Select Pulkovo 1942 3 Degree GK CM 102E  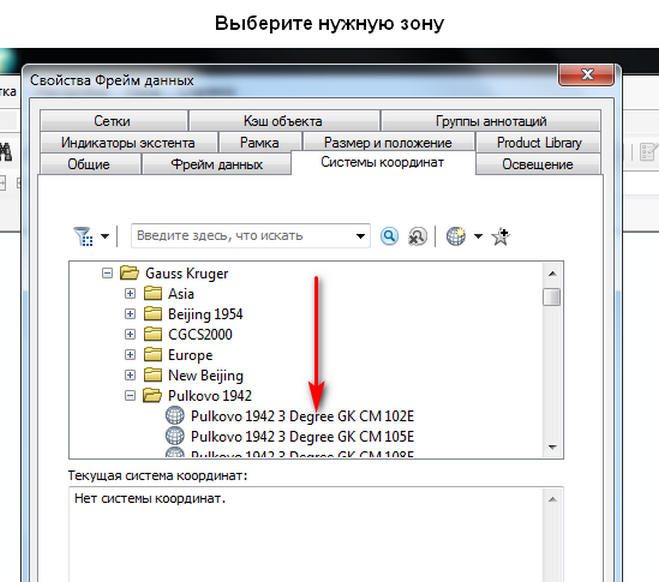[302, 416]
